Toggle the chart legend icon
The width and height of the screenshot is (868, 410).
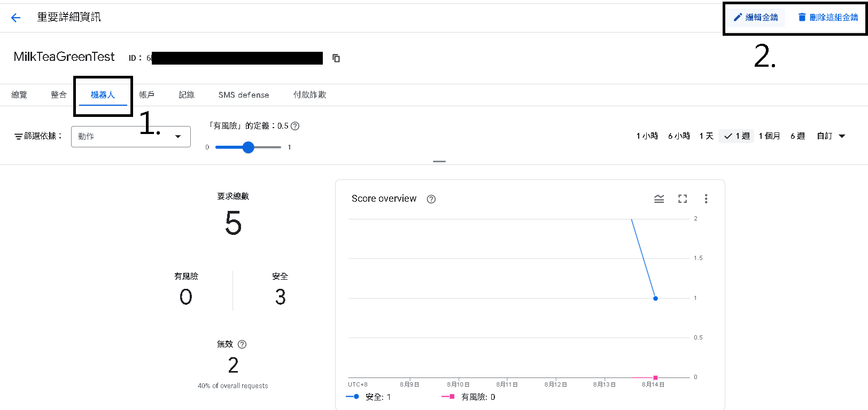(x=659, y=199)
